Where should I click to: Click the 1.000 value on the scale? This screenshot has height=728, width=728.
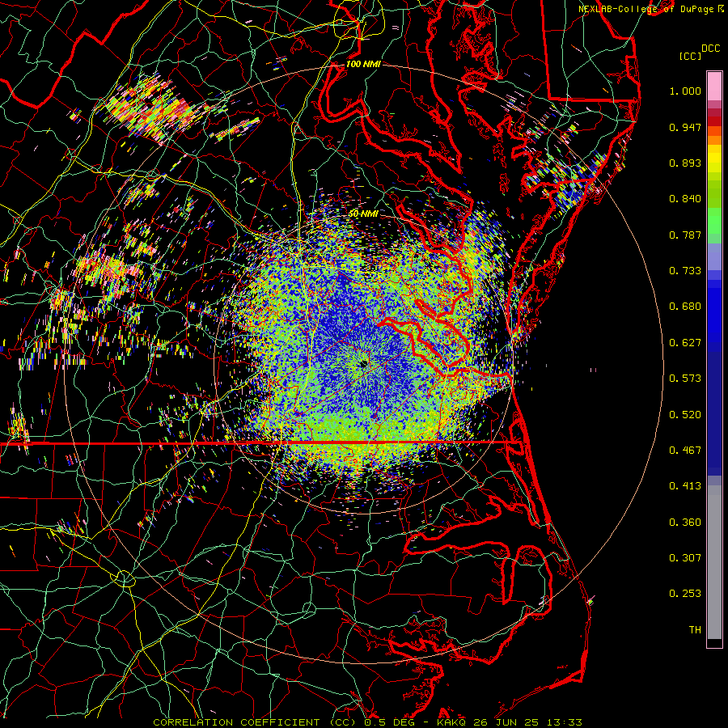(x=685, y=91)
